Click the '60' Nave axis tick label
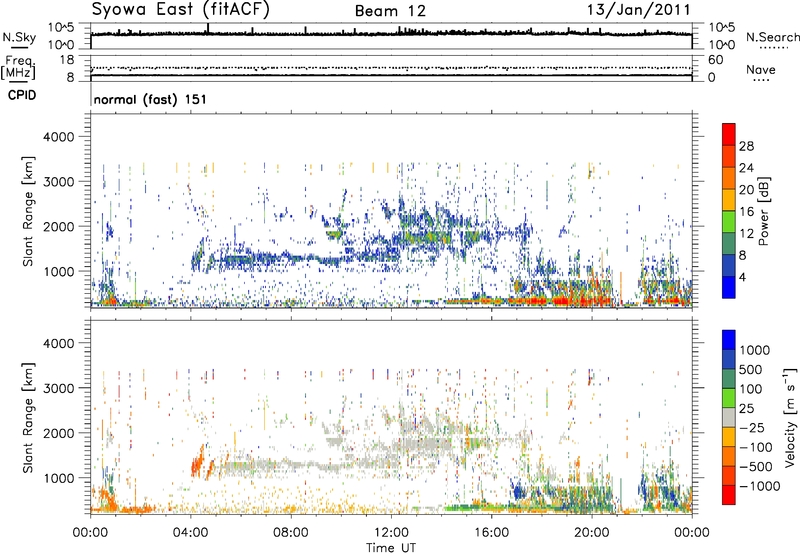 point(715,60)
